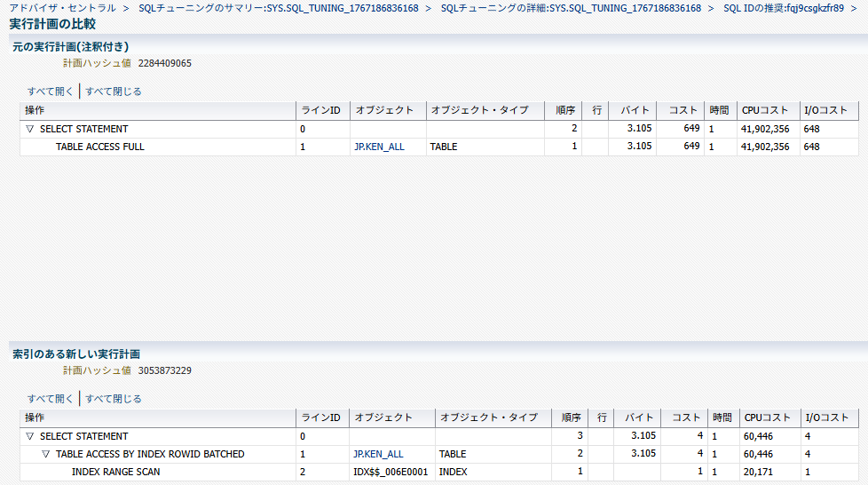Click I/Oコスト column header in bottom table
The width and height of the screenshot is (868, 485).
click(823, 417)
